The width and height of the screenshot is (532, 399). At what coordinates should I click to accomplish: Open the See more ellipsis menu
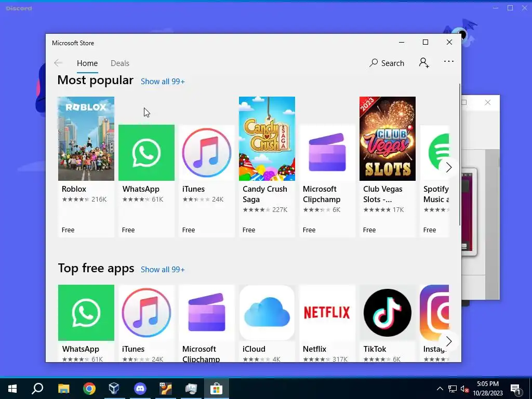(x=448, y=61)
